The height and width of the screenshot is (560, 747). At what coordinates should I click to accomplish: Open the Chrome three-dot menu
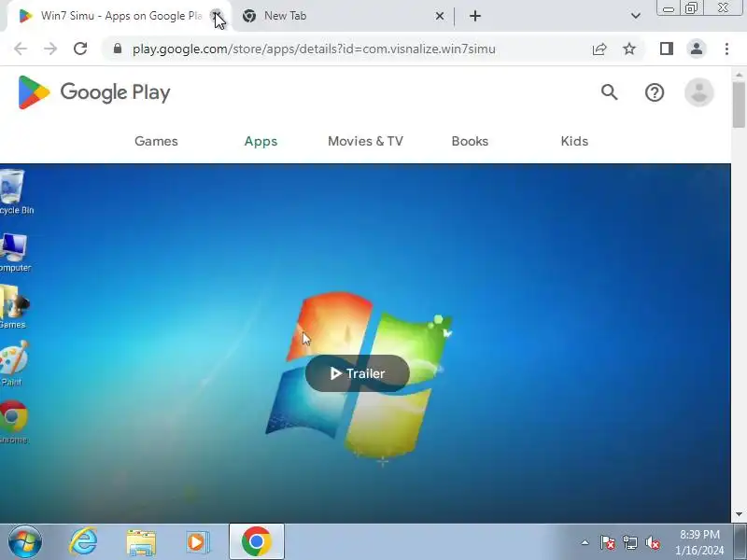pyautogui.click(x=726, y=49)
